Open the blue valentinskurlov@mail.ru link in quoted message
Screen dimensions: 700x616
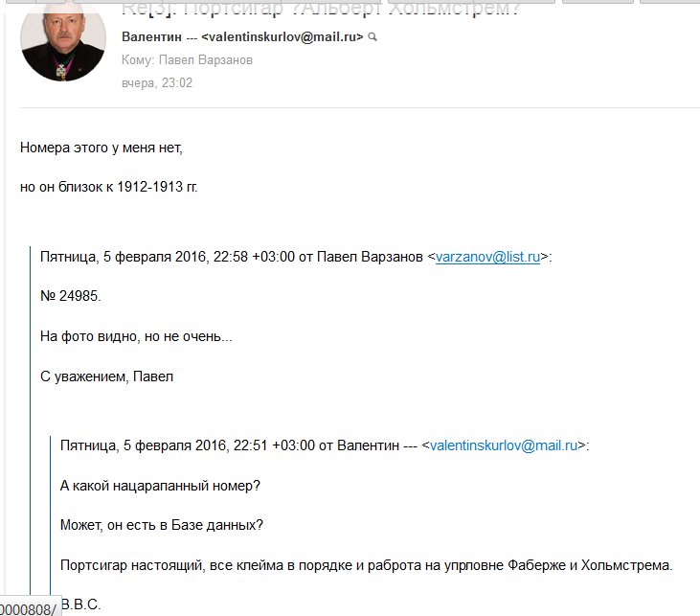point(504,445)
